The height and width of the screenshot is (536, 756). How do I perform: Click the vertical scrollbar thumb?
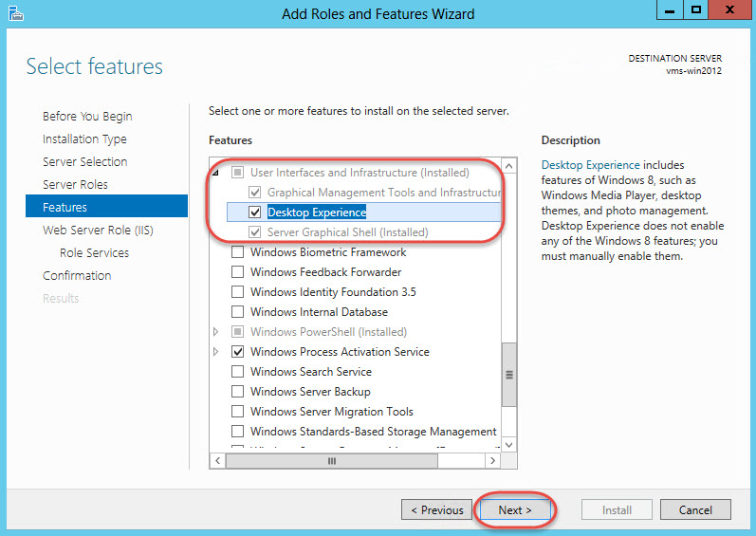tap(508, 375)
